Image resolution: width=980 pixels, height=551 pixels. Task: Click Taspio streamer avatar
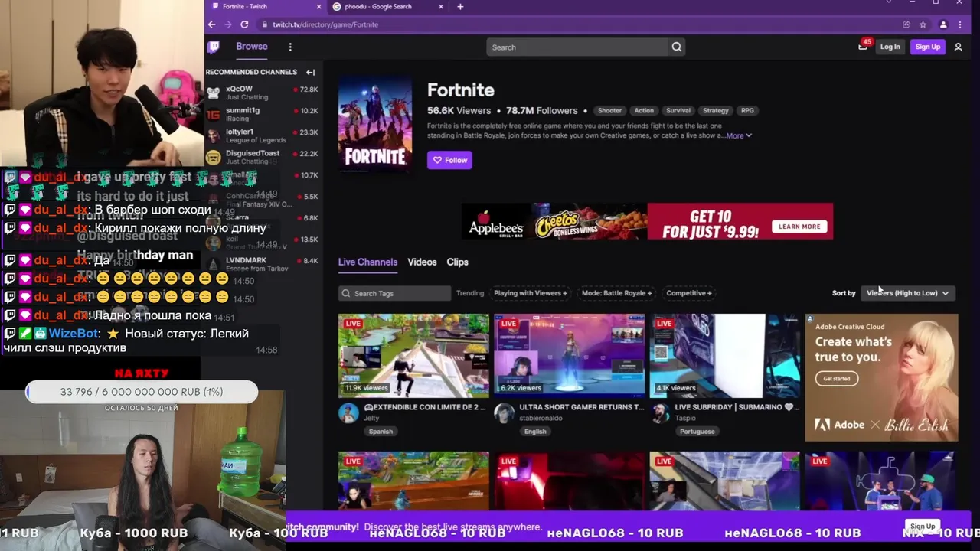659,413
